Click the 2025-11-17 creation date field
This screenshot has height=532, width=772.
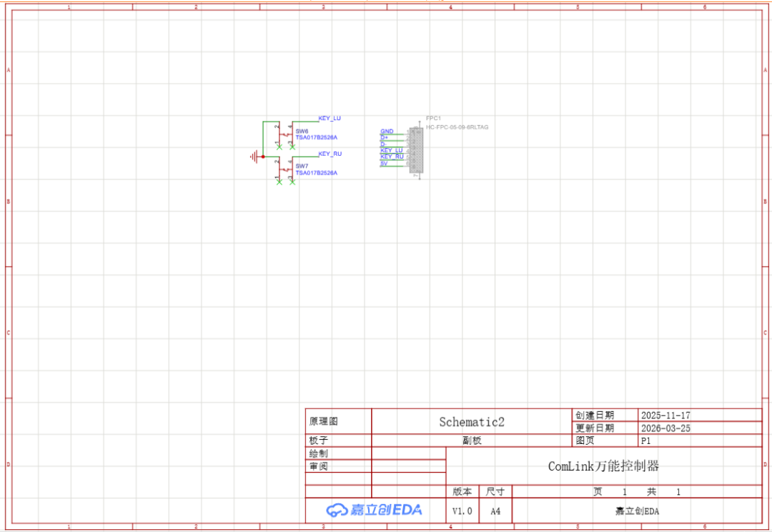coord(665,415)
